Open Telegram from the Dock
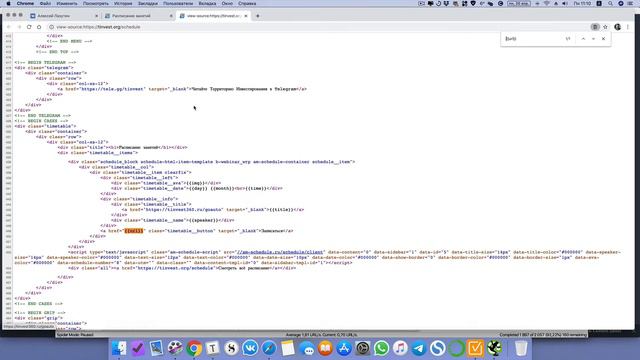The width and height of the screenshot is (640, 360). [x=419, y=348]
